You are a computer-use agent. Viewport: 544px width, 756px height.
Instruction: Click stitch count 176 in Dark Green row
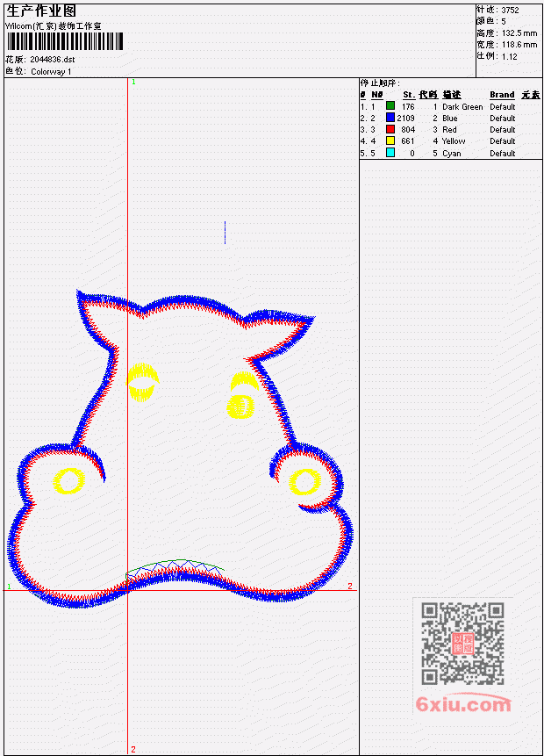pos(408,106)
